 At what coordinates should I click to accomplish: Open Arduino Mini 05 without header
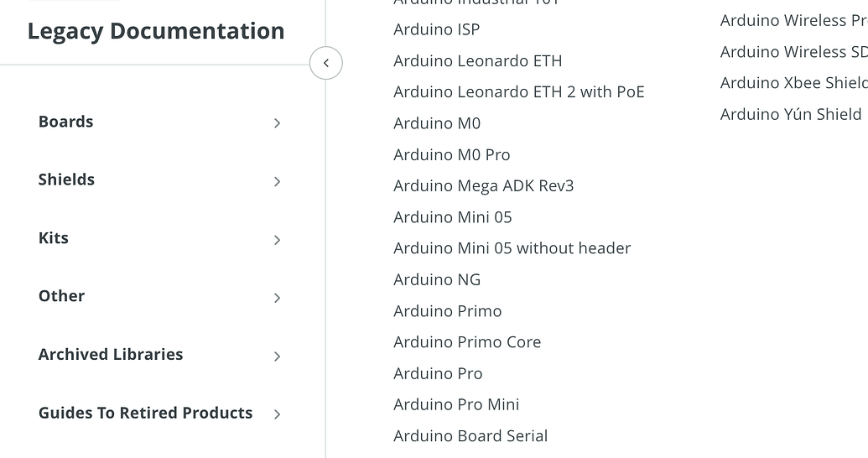[512, 248]
